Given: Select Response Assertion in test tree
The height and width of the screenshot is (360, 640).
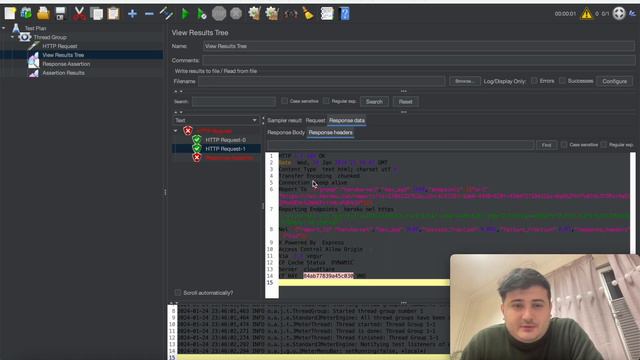Looking at the screenshot, I should [x=66, y=64].
